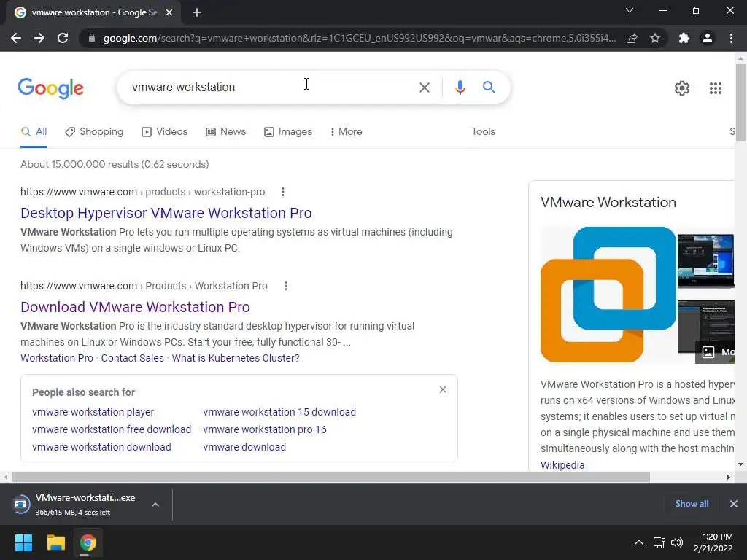Open the Extensions puzzle icon
747x560 pixels.
(x=684, y=38)
